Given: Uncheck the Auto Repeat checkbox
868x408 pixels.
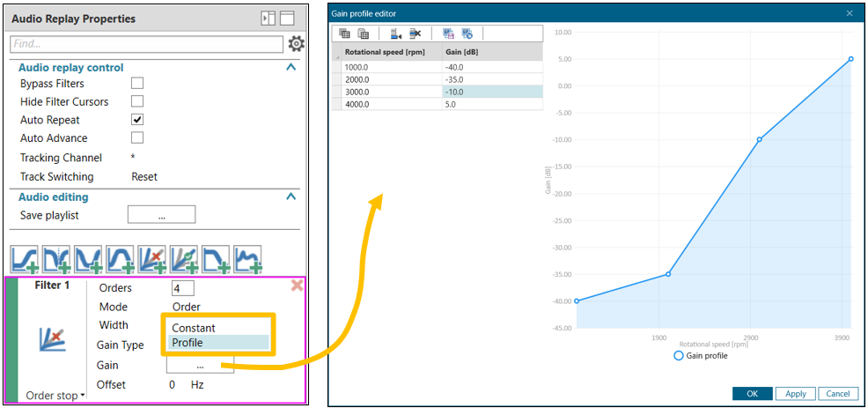Looking at the screenshot, I should (137, 120).
